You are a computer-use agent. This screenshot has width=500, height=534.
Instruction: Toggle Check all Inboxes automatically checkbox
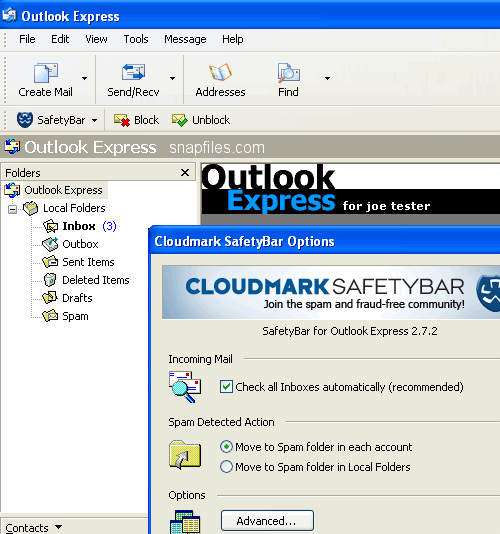coord(226,387)
